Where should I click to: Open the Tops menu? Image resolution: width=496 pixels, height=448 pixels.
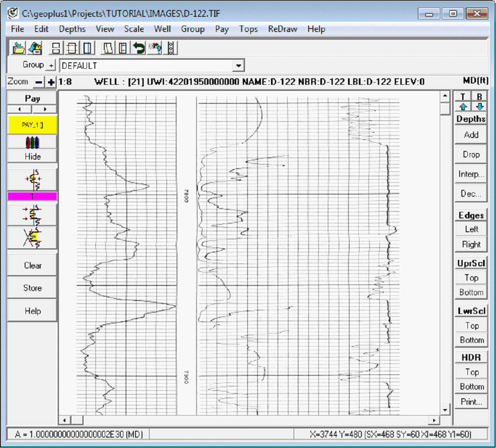point(248,29)
